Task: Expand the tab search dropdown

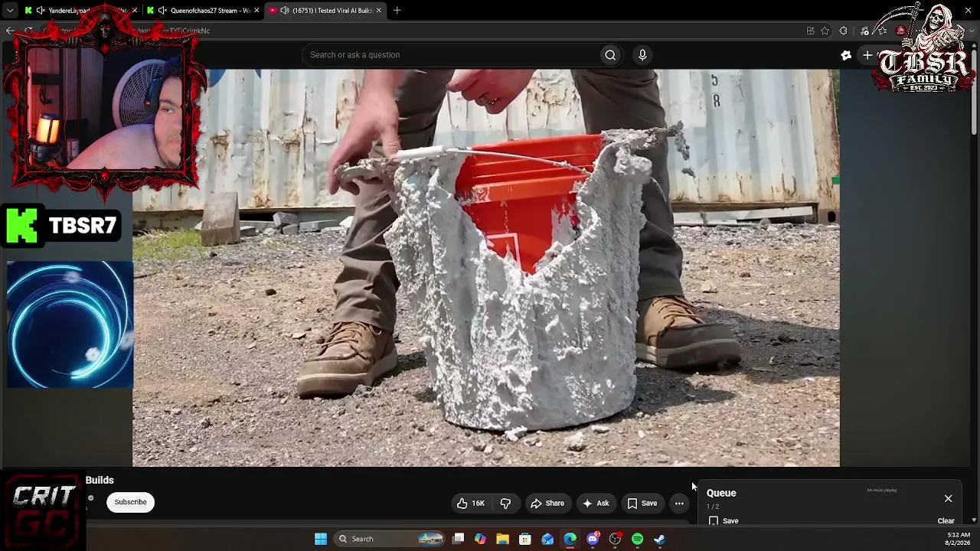Action: [9, 11]
